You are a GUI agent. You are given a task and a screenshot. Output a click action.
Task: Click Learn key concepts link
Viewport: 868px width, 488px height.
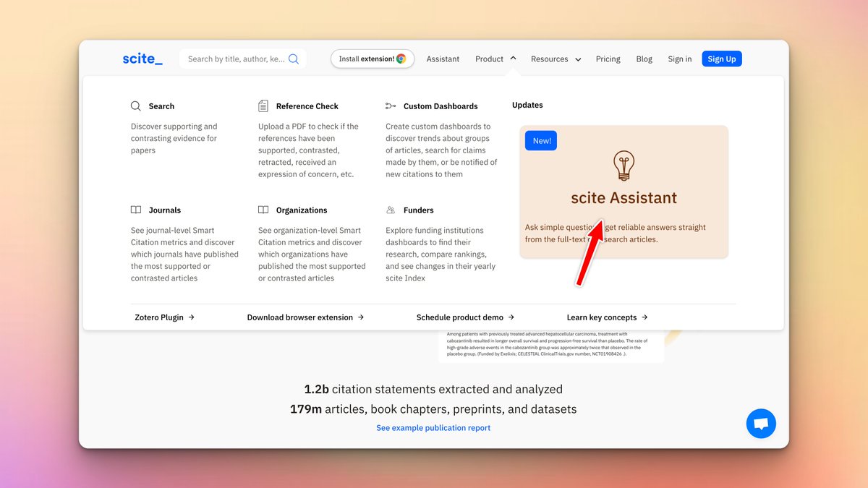602,317
